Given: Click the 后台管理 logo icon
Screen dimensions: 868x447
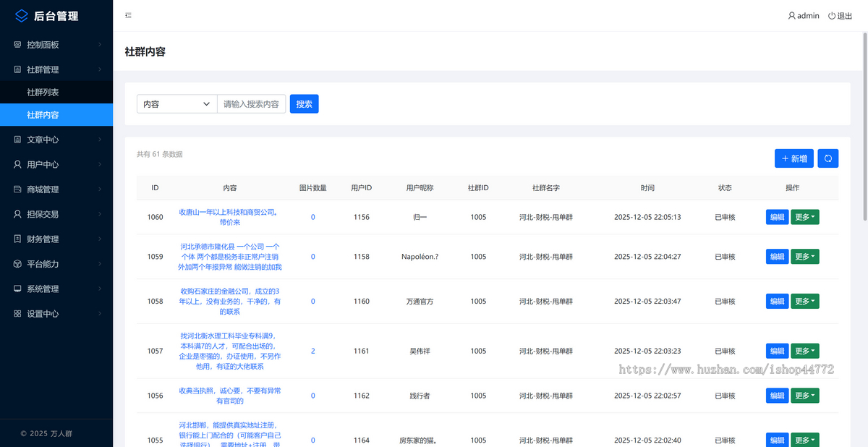Looking at the screenshot, I should pyautogui.click(x=21, y=16).
